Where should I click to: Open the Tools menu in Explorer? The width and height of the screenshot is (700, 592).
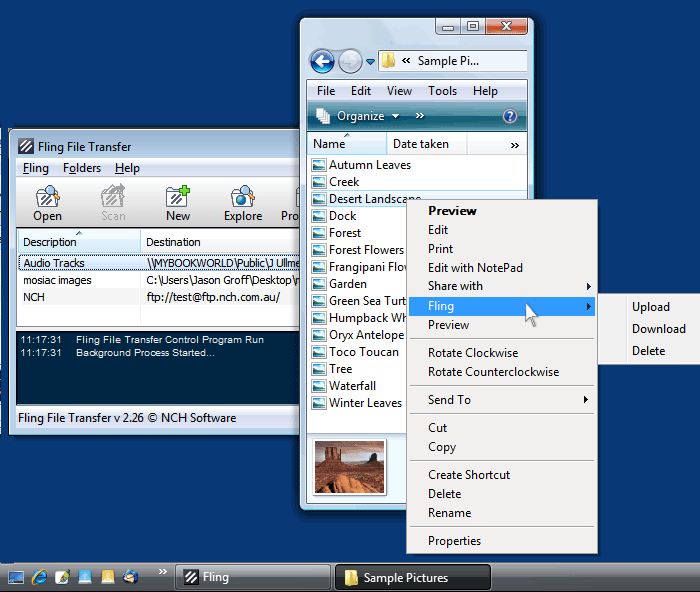click(x=442, y=91)
